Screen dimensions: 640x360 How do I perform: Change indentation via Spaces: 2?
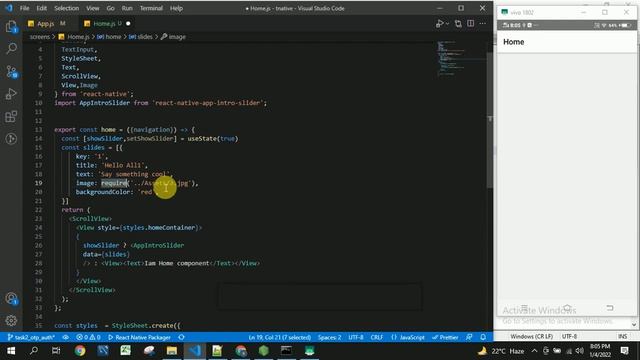[x=329, y=337]
